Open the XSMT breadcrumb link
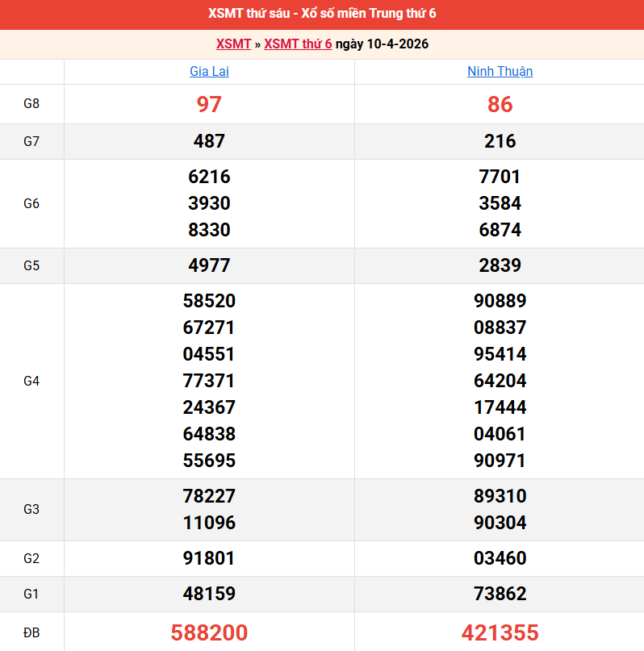This screenshot has height=651, width=644. point(233,44)
